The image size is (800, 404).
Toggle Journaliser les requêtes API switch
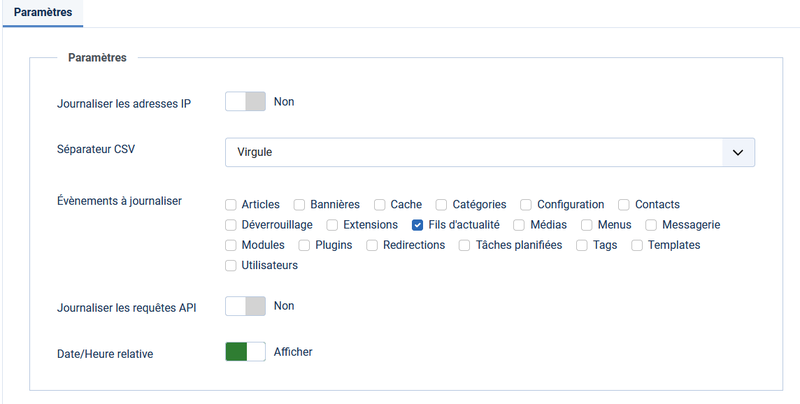click(x=245, y=306)
